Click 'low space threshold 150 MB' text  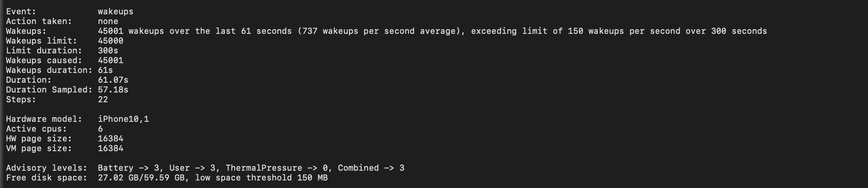click(x=261, y=178)
